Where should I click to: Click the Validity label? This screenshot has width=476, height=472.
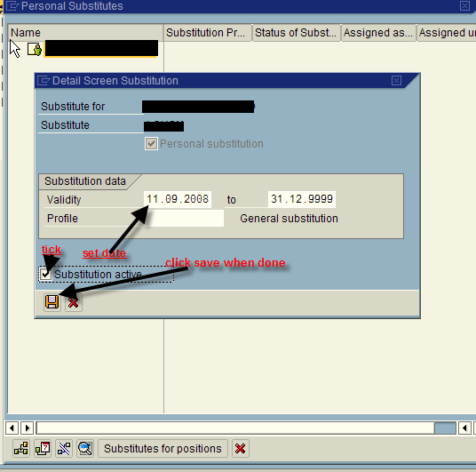64,200
